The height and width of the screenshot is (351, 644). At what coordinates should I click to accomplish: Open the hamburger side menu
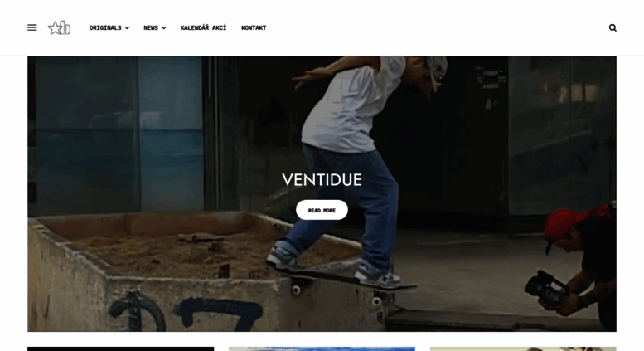click(32, 27)
